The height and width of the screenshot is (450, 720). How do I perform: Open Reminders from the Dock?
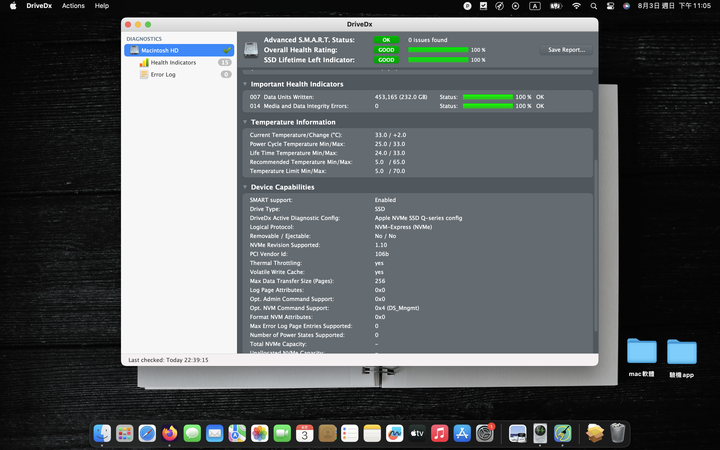[x=349, y=433]
